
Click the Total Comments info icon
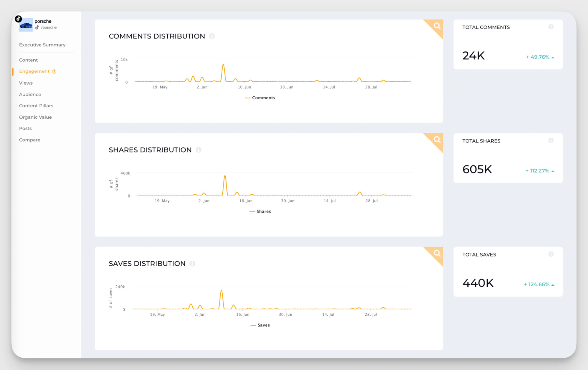click(x=551, y=27)
